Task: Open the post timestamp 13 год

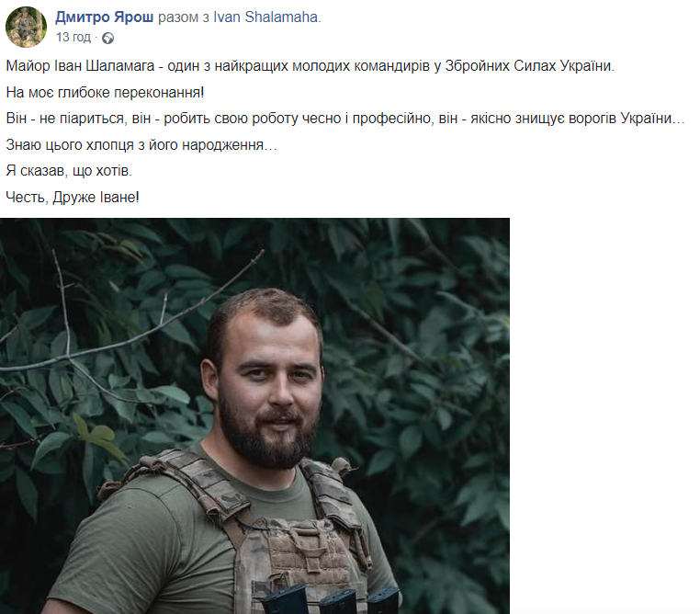Action: pyautogui.click(x=73, y=37)
